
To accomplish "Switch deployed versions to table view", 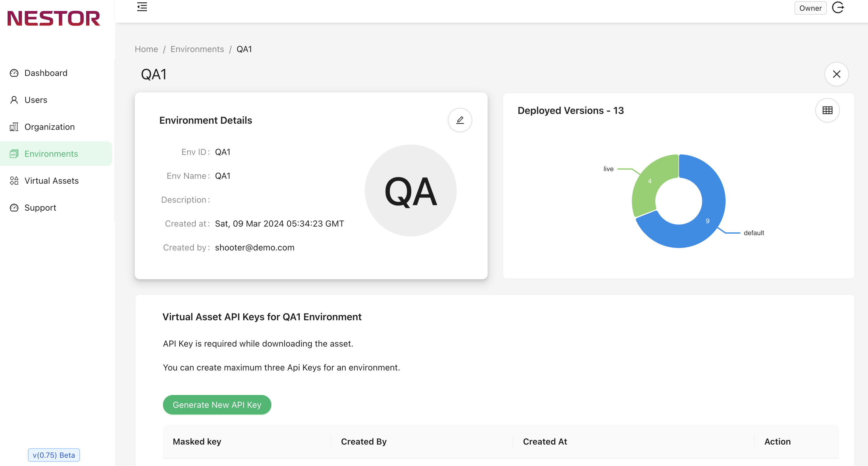I will click(827, 110).
